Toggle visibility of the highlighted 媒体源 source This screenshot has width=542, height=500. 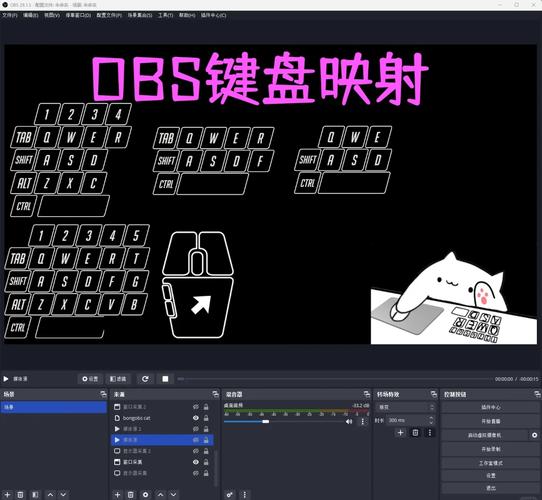pos(196,440)
